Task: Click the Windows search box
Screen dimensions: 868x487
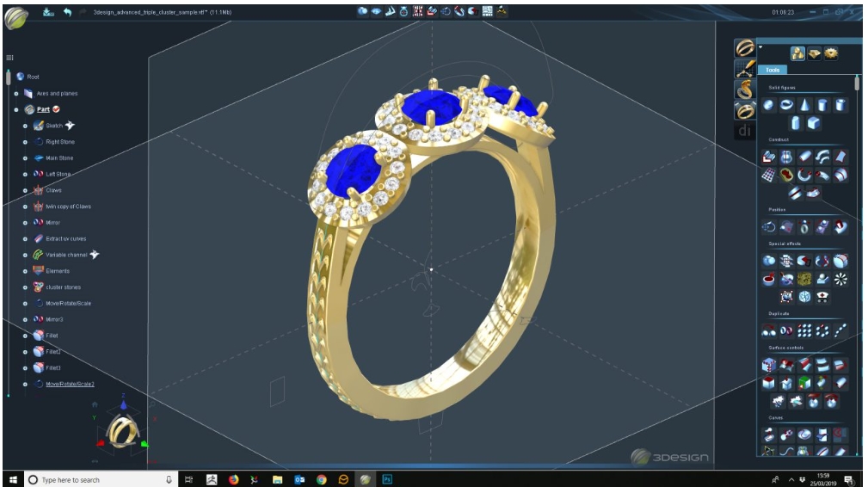Action: (102, 480)
